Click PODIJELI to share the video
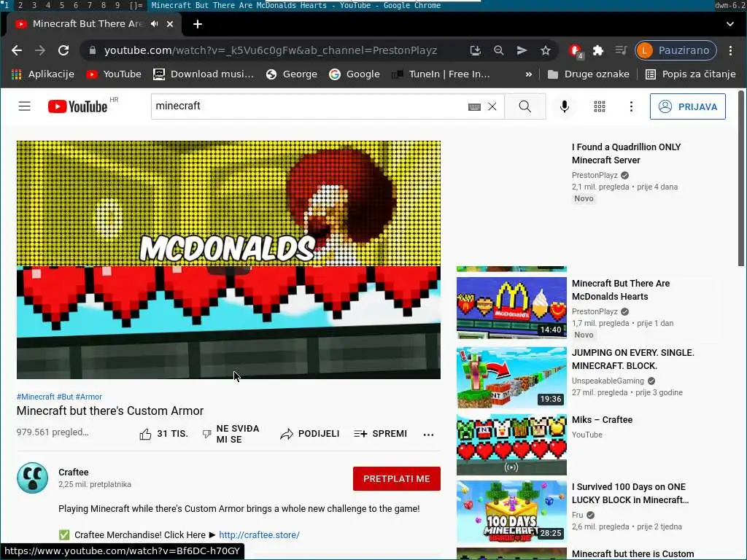Screen dimensions: 747x560 [x=309, y=434]
